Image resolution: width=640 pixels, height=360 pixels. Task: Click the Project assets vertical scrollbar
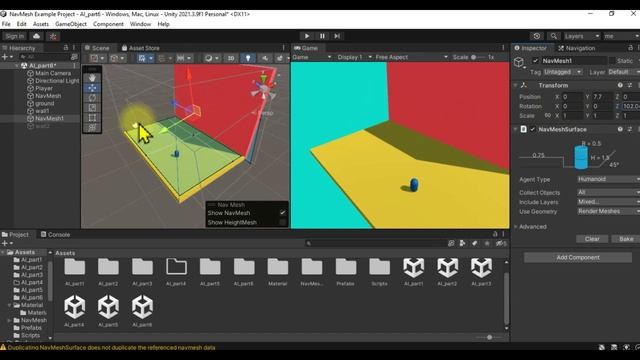click(506, 298)
